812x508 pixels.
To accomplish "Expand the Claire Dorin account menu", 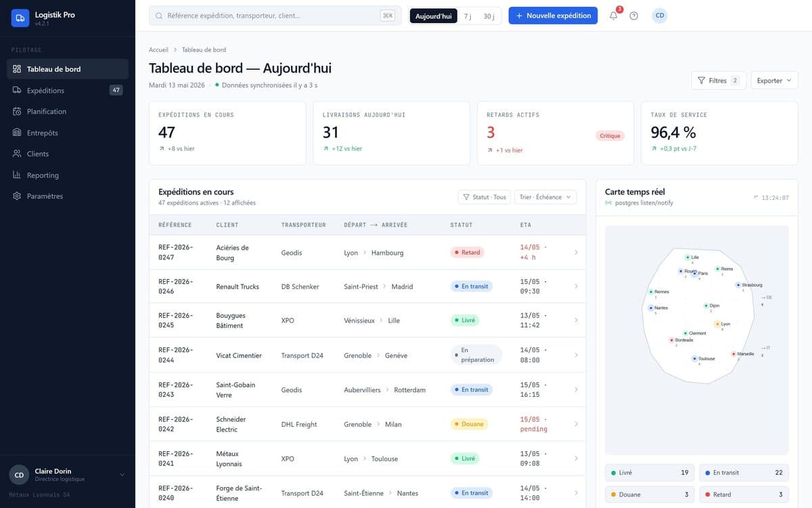I will coord(68,475).
